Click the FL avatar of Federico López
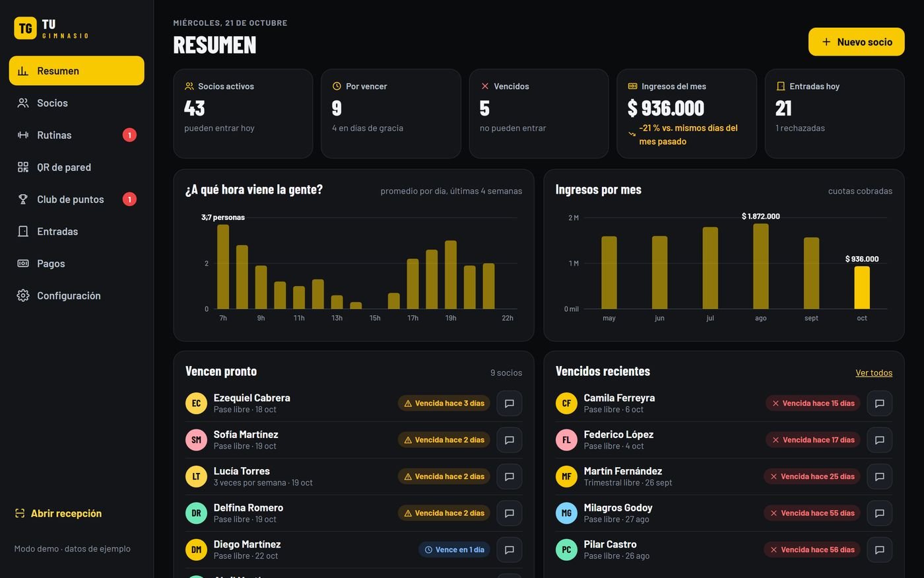Viewport: 924px width, 578px height. coord(566,440)
